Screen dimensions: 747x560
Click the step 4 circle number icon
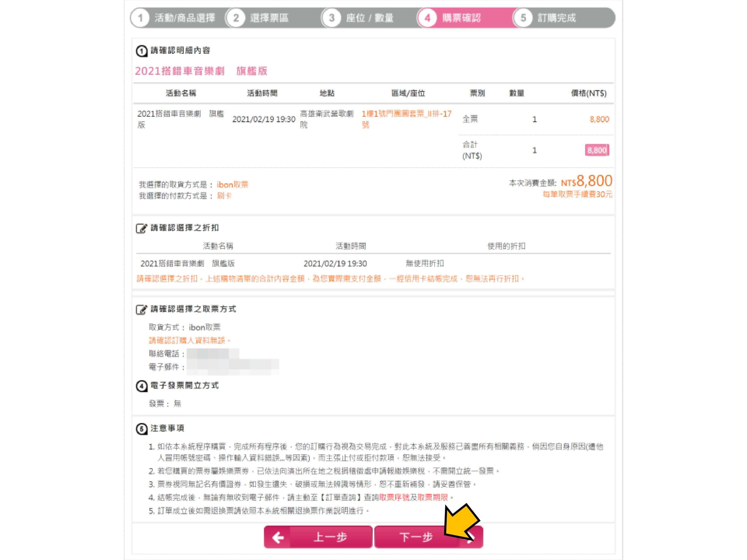(427, 18)
